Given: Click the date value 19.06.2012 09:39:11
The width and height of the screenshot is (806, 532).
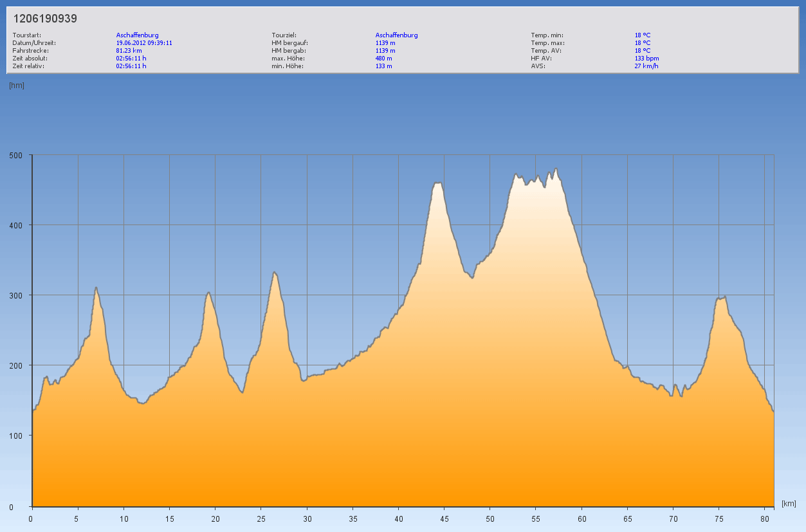Looking at the screenshot, I should 144,43.
